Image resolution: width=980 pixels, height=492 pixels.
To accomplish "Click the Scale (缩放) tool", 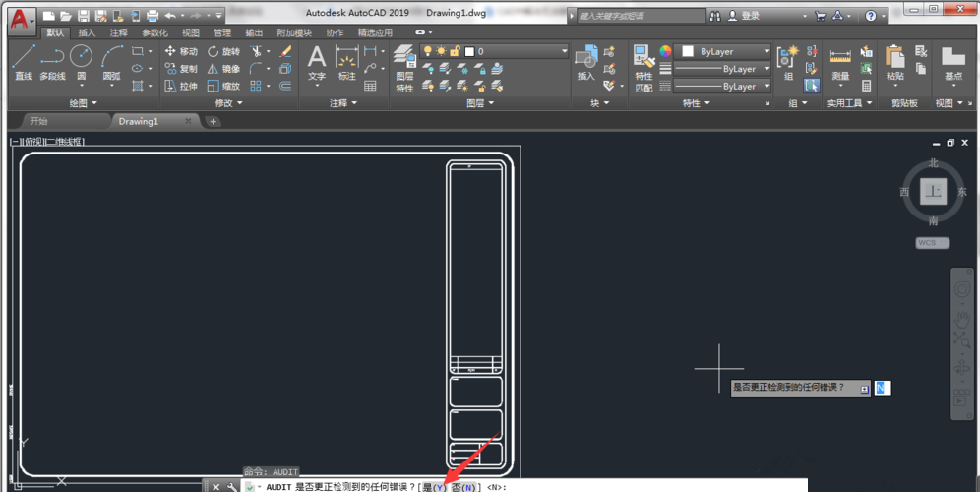I will click(x=223, y=86).
